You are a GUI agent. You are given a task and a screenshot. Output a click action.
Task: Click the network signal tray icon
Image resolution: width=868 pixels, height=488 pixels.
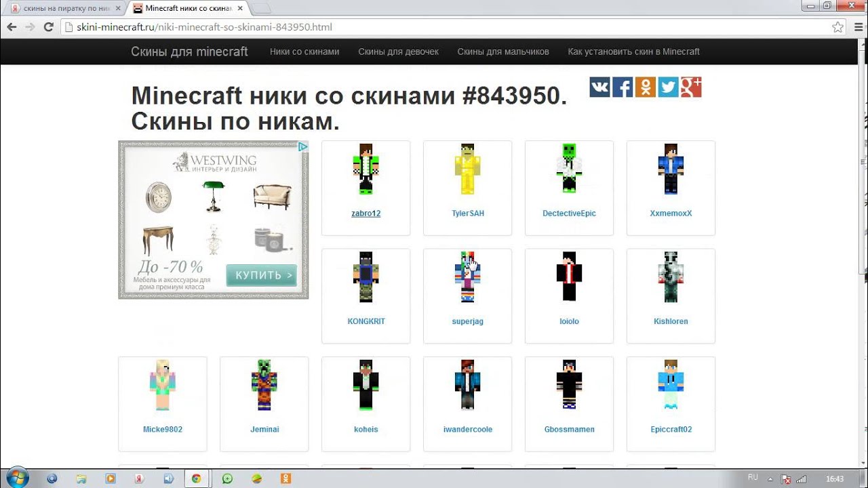801,479
